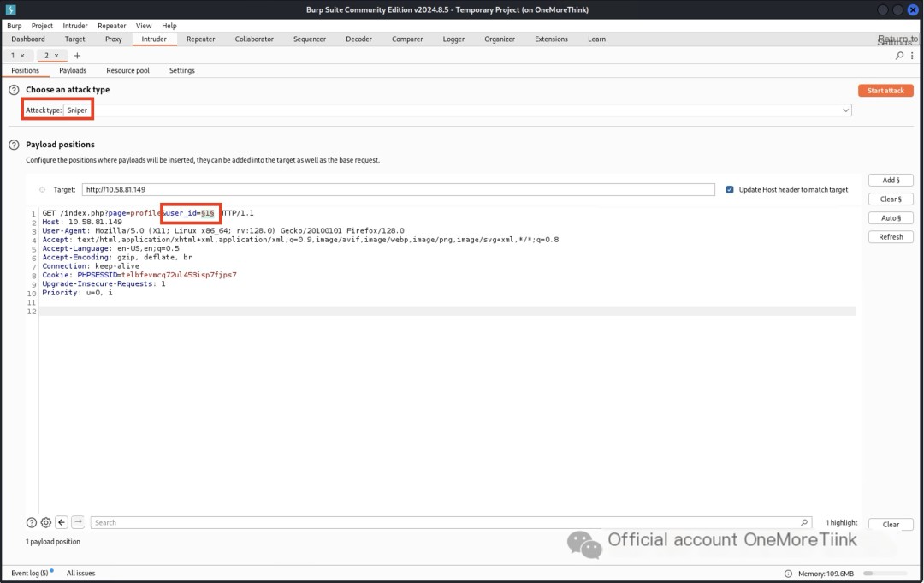
Task: Open help for Choose an attack type
Action: point(14,90)
